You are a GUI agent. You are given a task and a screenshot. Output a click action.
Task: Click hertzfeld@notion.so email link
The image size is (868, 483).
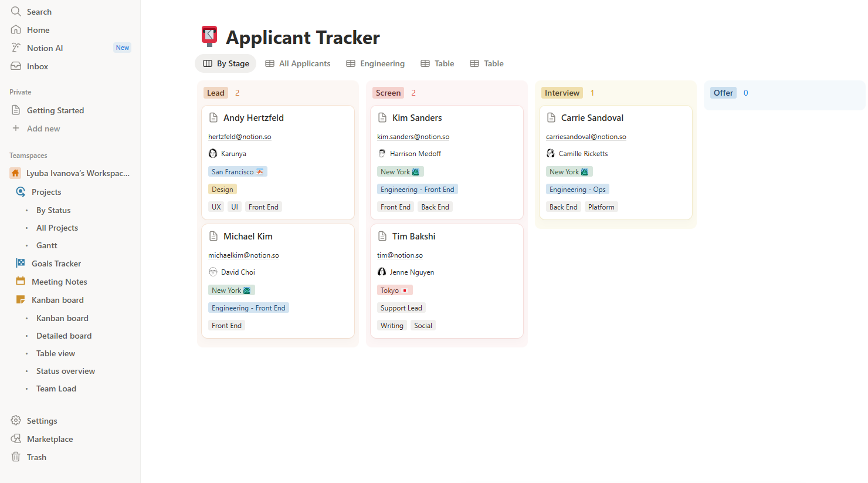(239, 137)
